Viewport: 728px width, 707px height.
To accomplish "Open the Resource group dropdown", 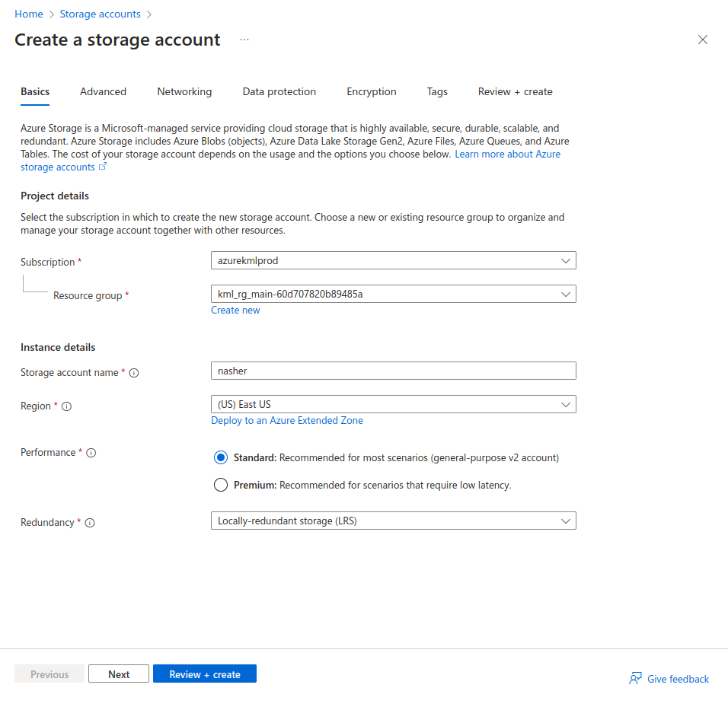I will pyautogui.click(x=393, y=294).
